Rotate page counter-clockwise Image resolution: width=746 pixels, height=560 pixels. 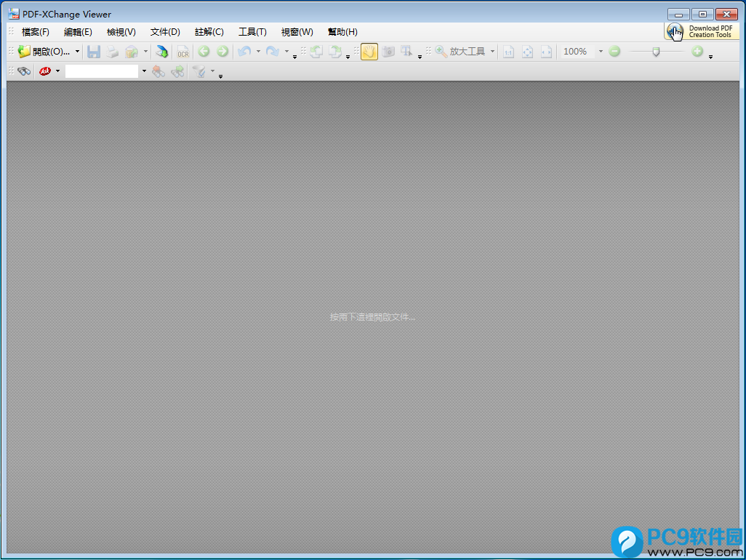tap(316, 52)
